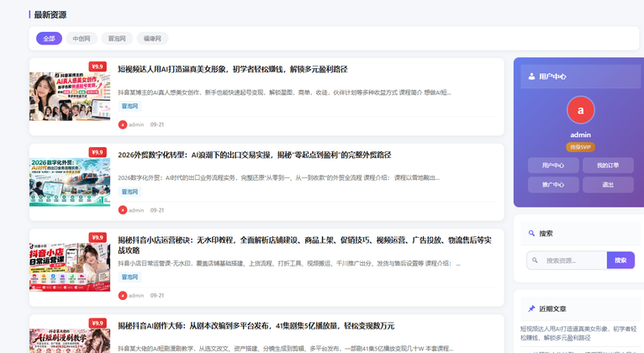644x353 pixels.
Task: Open article 短视频达人用AI打造逼真美女形象
Action: click(x=233, y=70)
